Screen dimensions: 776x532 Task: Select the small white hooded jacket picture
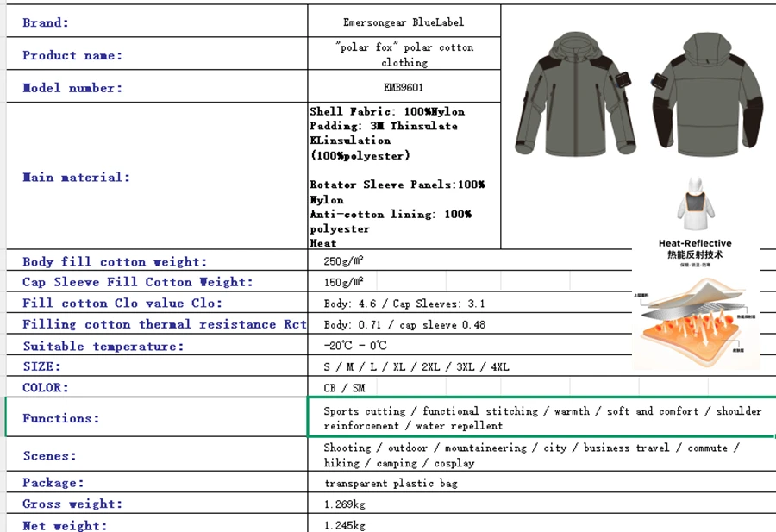696,203
